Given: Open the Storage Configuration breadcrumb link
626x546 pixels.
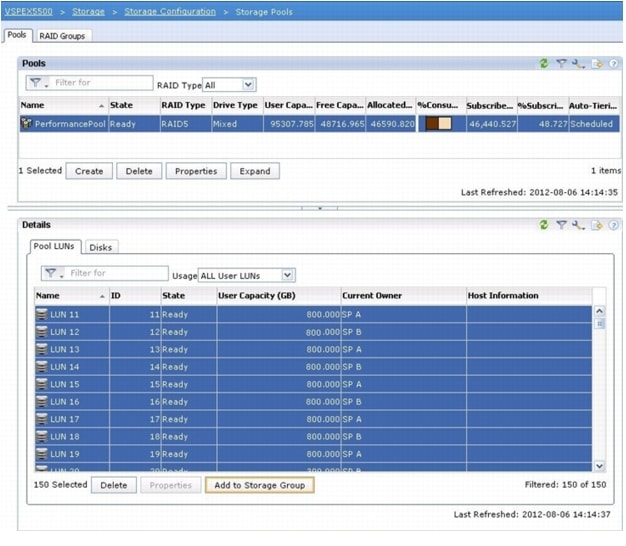Looking at the screenshot, I should tap(169, 11).
